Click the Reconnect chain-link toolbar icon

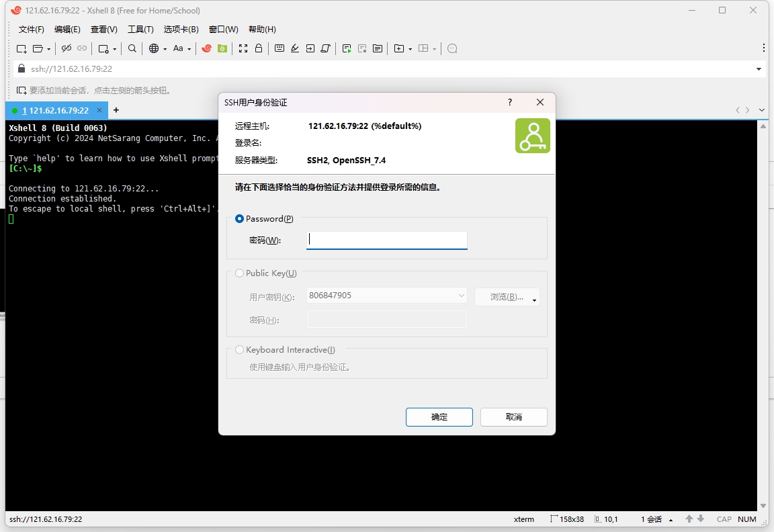82,48
